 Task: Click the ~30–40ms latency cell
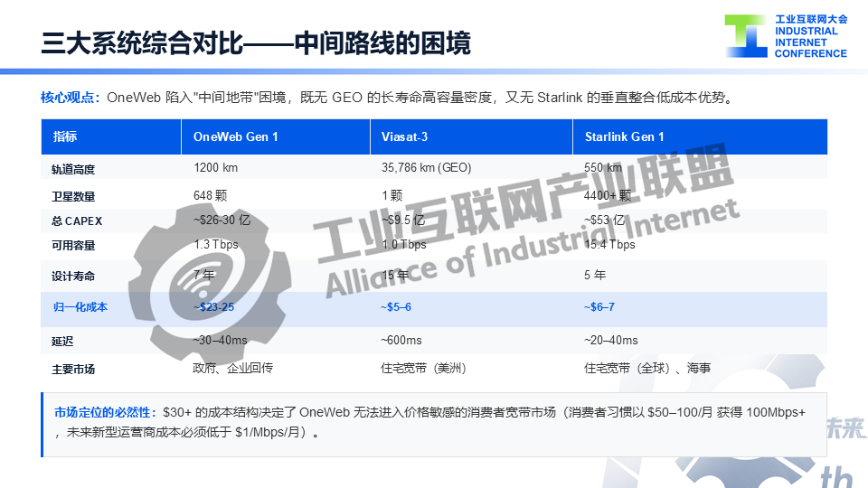(220, 341)
